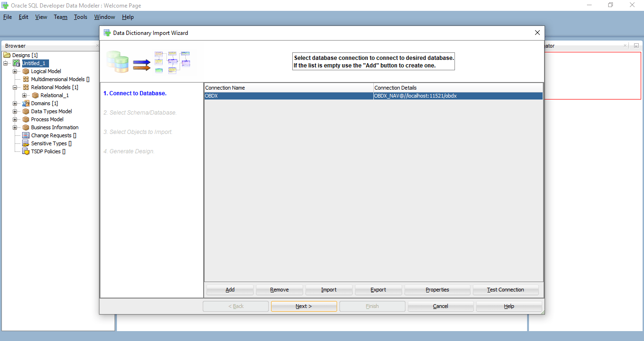Restore down the main application window
644x341 pixels.
(x=611, y=5)
